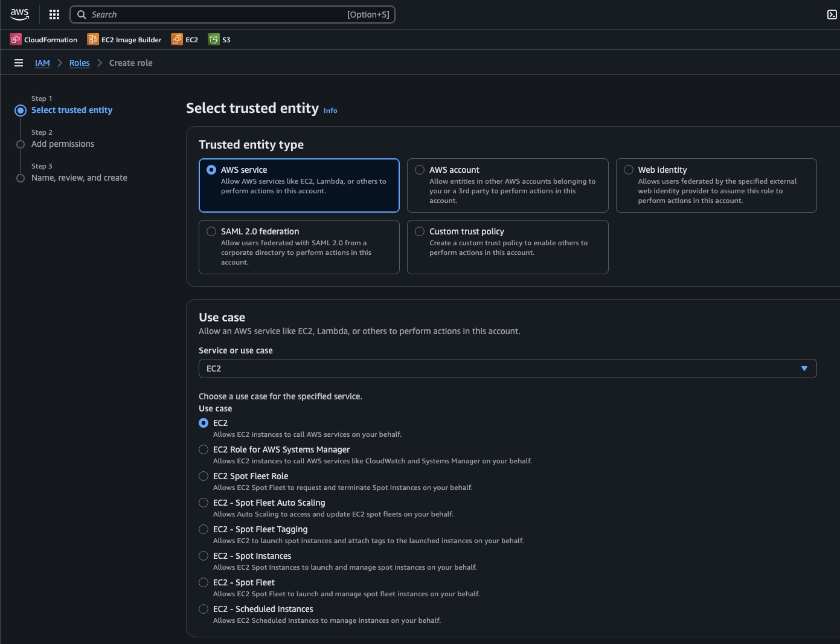Click inside the AWS search field
The image size is (840, 644).
pyautogui.click(x=232, y=14)
